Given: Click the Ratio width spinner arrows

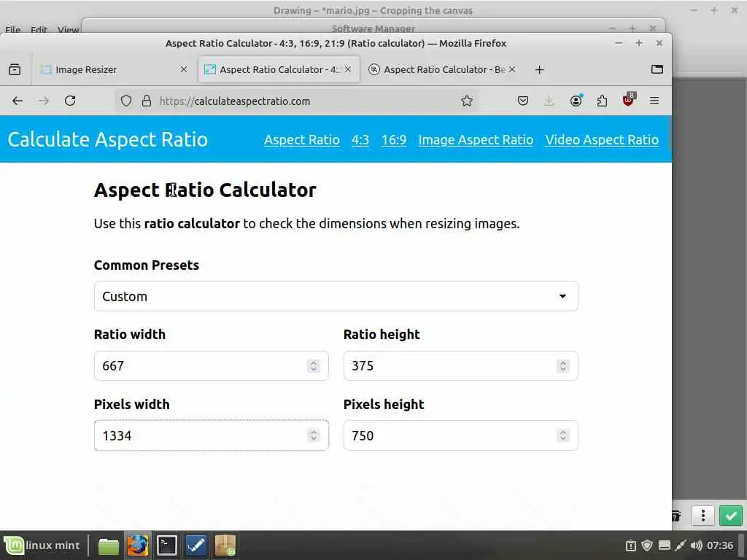Looking at the screenshot, I should (314, 366).
